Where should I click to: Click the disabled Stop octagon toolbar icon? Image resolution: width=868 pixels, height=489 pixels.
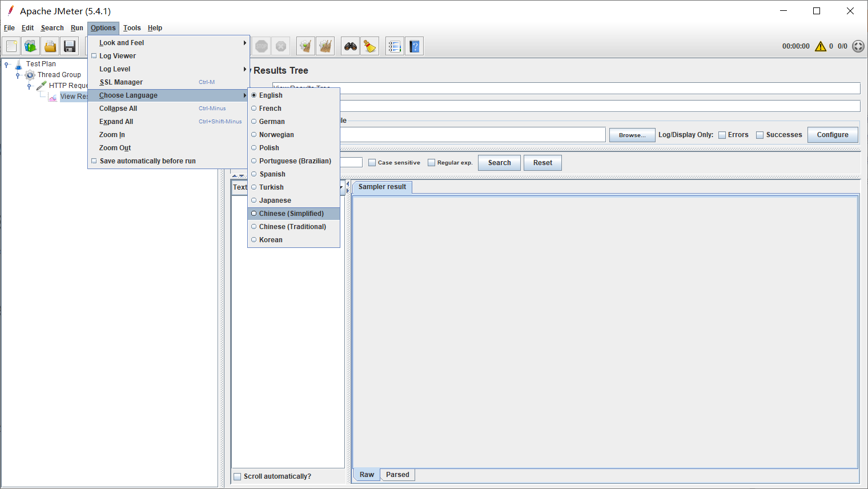point(262,46)
